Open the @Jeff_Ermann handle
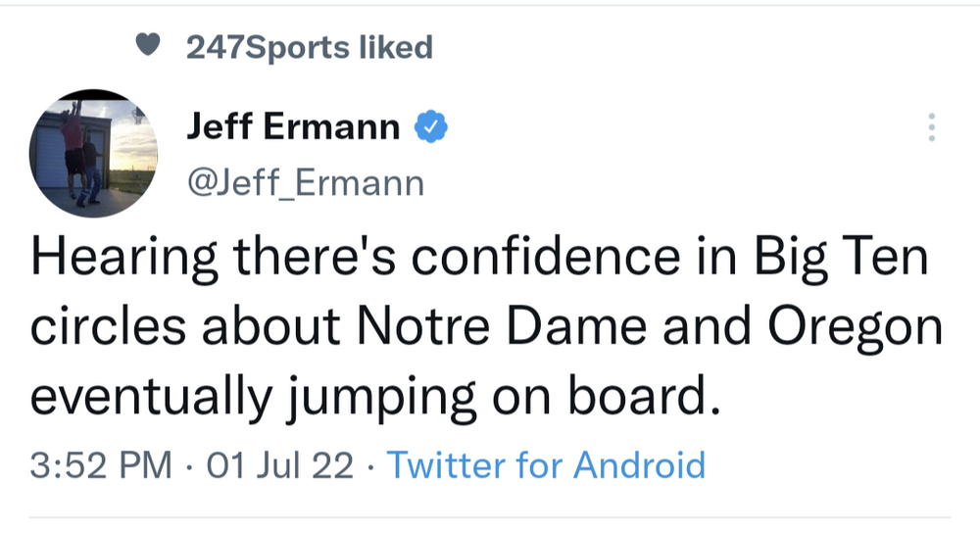Image resolution: width=980 pixels, height=533 pixels. 305,183
